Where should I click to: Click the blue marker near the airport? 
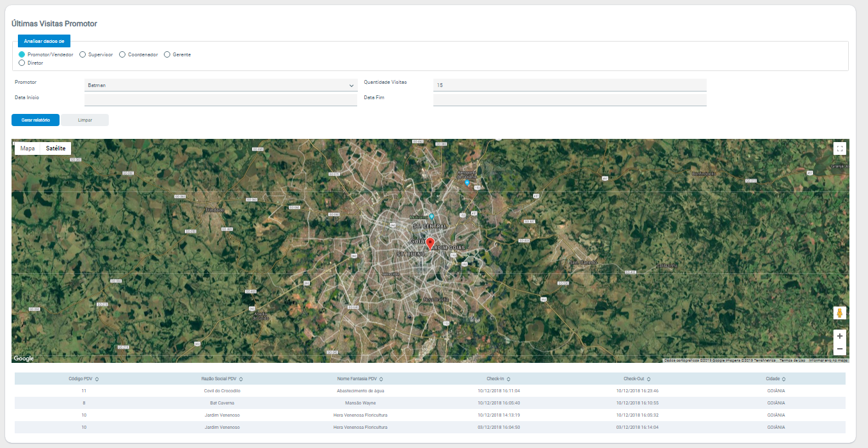point(467,182)
